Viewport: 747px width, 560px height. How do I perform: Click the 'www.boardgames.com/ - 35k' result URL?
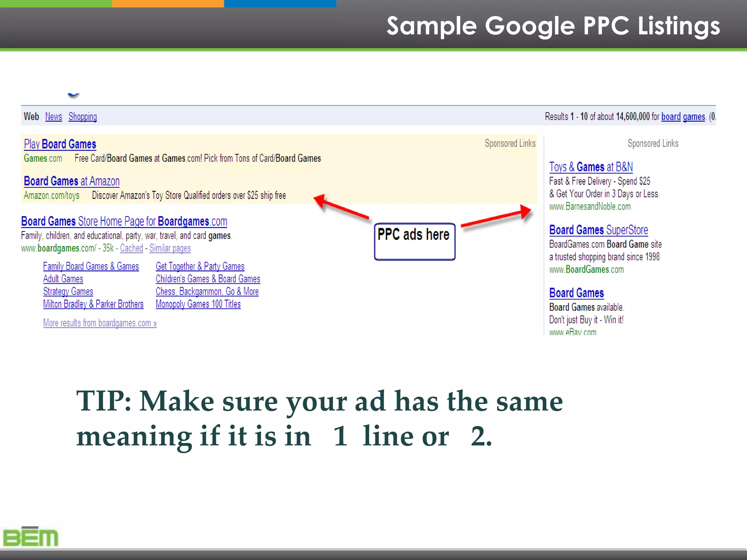(x=67, y=248)
